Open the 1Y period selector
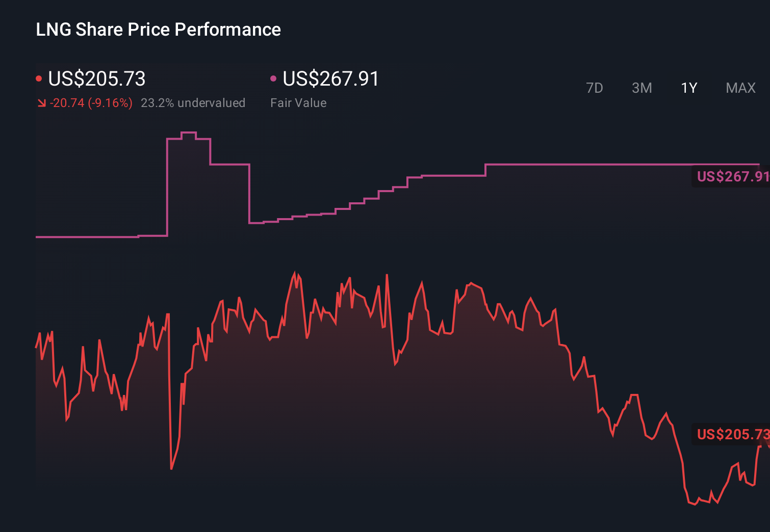The height and width of the screenshot is (532, 770). click(x=689, y=88)
